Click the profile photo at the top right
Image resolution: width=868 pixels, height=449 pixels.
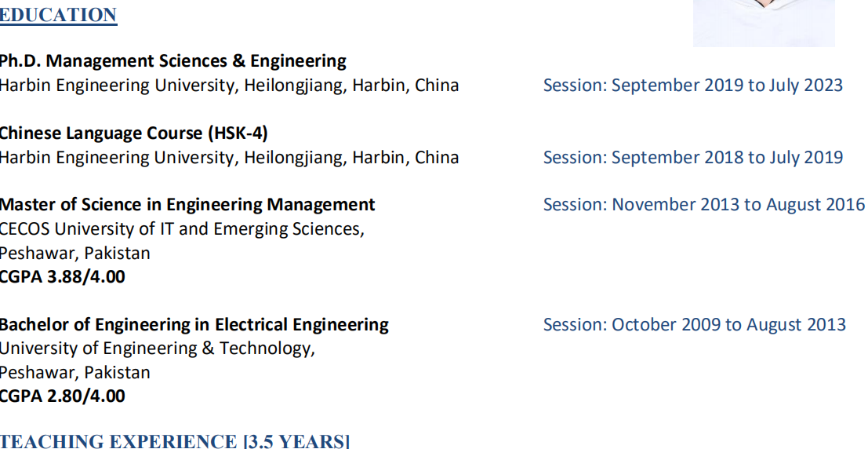click(763, 23)
